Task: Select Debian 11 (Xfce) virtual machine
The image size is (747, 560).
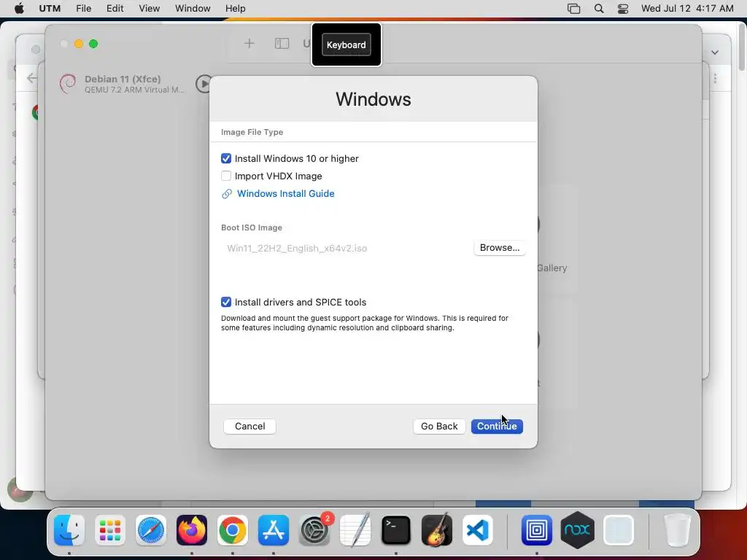Action: pos(123,84)
